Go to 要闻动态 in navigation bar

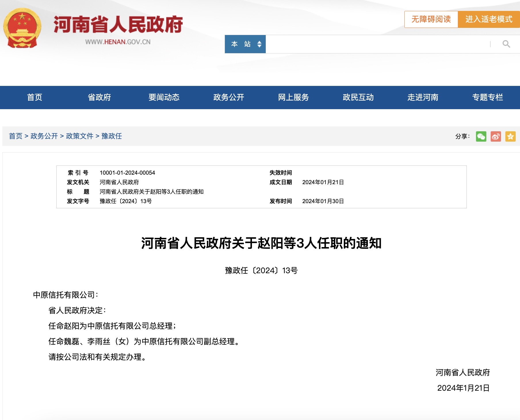click(x=164, y=97)
